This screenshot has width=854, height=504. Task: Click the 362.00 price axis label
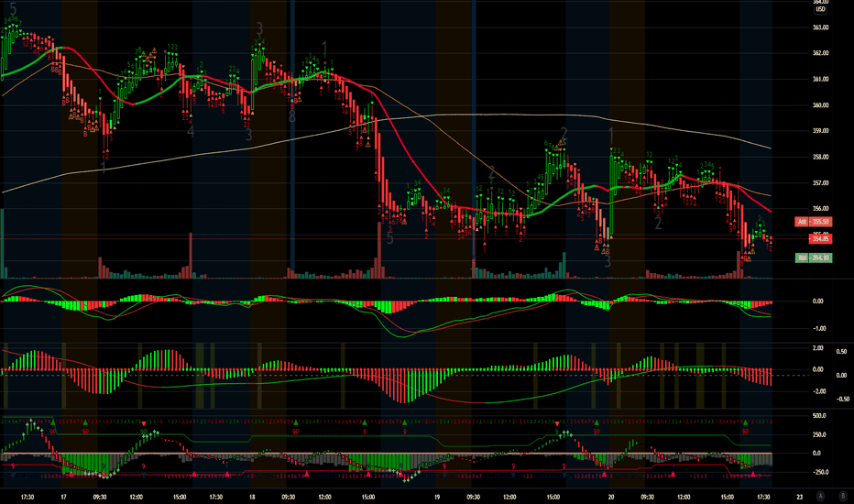pos(820,53)
